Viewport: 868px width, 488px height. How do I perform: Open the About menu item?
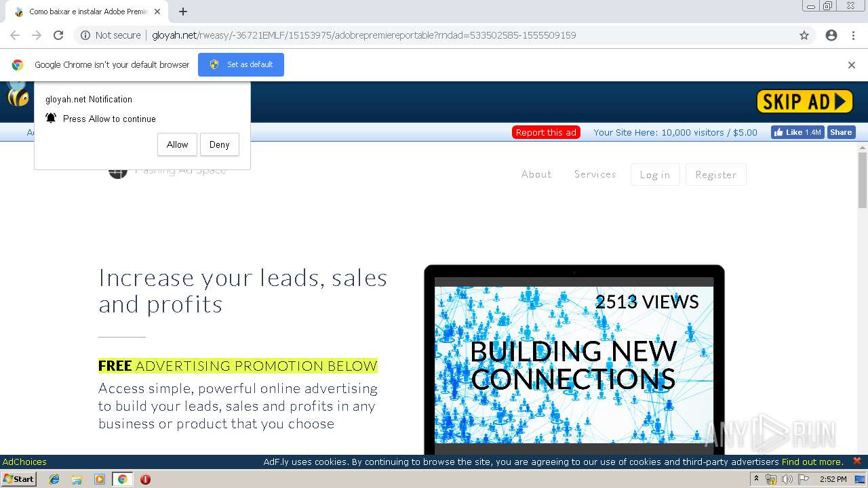pyautogui.click(x=536, y=174)
